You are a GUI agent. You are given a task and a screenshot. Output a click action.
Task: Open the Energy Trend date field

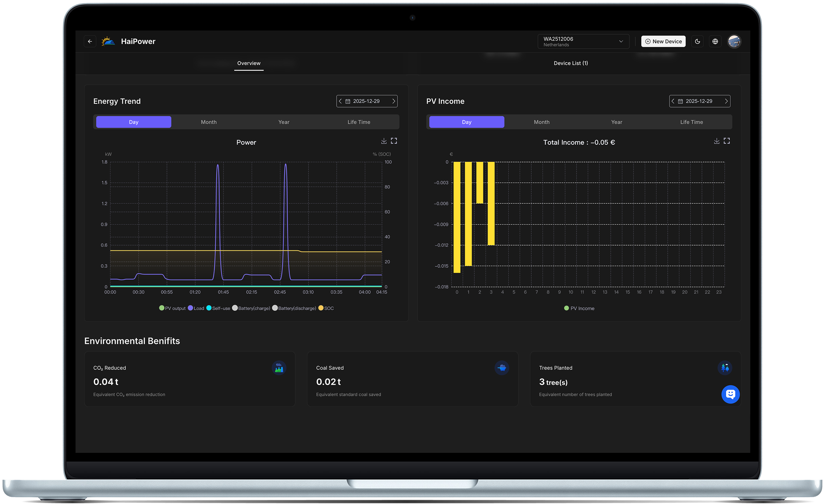[x=366, y=101]
